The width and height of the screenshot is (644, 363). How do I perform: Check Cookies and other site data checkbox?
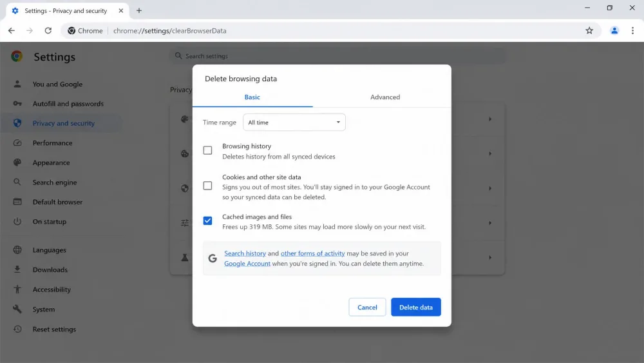click(208, 186)
